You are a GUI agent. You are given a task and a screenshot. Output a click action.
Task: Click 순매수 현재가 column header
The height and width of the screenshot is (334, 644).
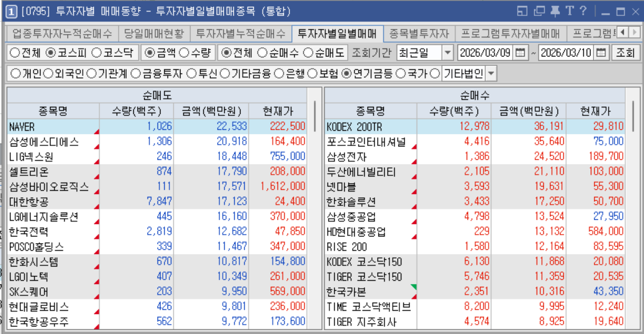pos(595,111)
